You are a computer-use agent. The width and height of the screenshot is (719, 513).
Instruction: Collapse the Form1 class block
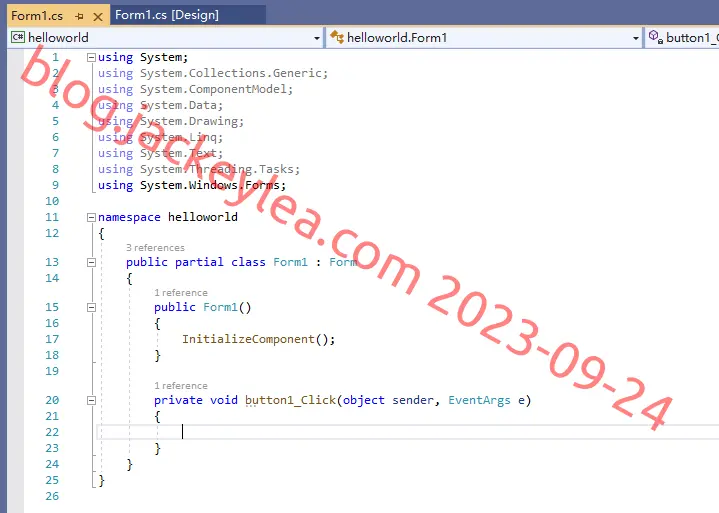pyautogui.click(x=91, y=262)
